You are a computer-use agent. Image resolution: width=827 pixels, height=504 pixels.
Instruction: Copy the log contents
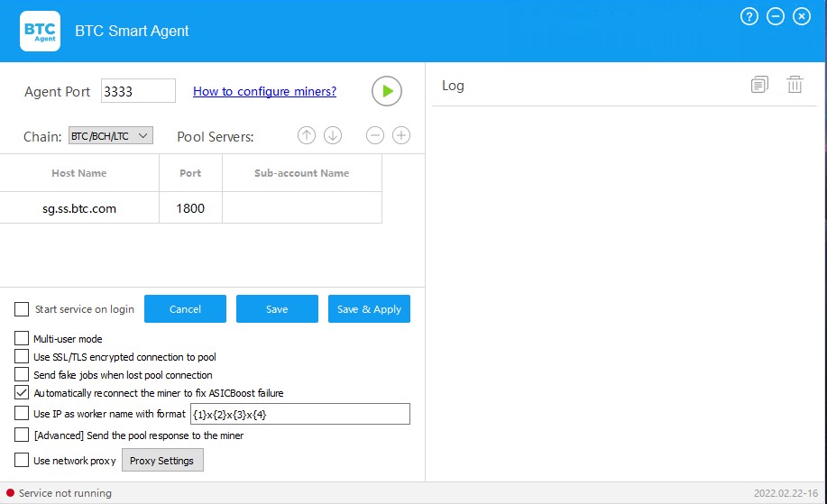759,85
